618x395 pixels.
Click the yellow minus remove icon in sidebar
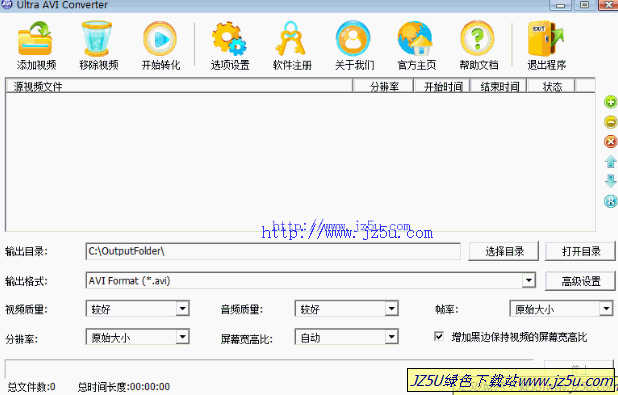click(611, 122)
